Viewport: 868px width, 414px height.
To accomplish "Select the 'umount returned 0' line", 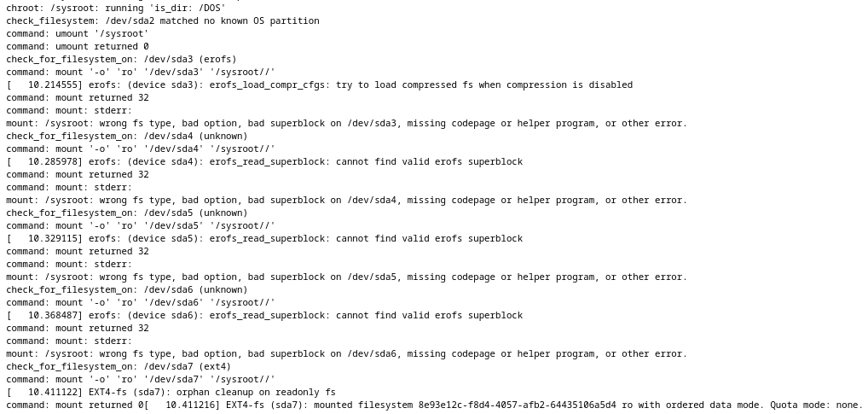I will pyautogui.click(x=77, y=46).
